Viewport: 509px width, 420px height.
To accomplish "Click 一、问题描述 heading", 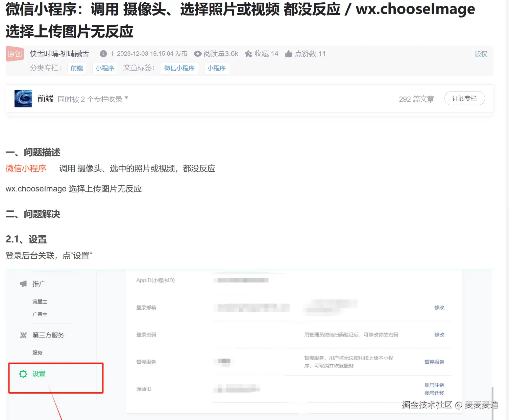I will pos(33,152).
